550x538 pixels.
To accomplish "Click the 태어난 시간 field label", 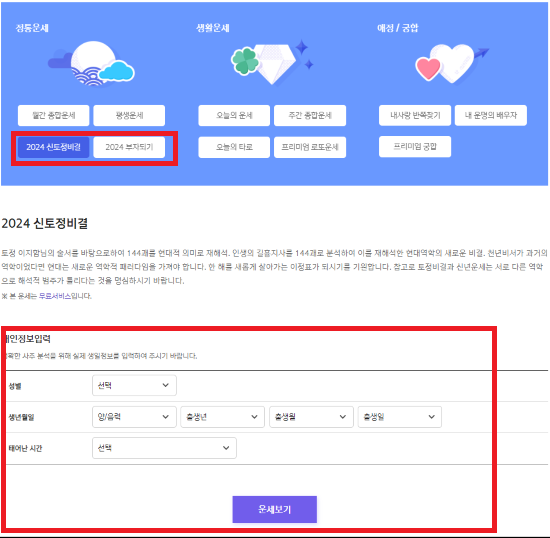I will coord(25,448).
